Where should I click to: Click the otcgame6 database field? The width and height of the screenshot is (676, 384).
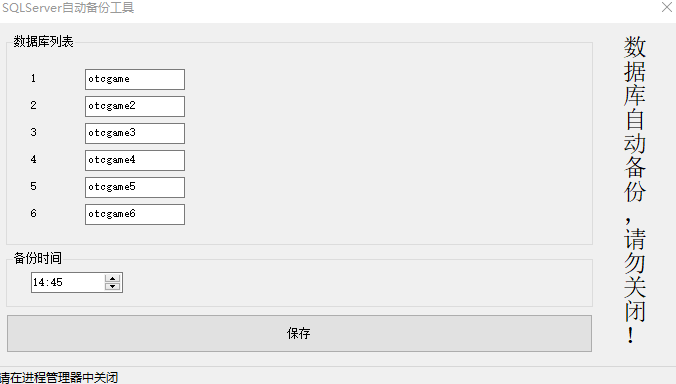[x=135, y=214]
